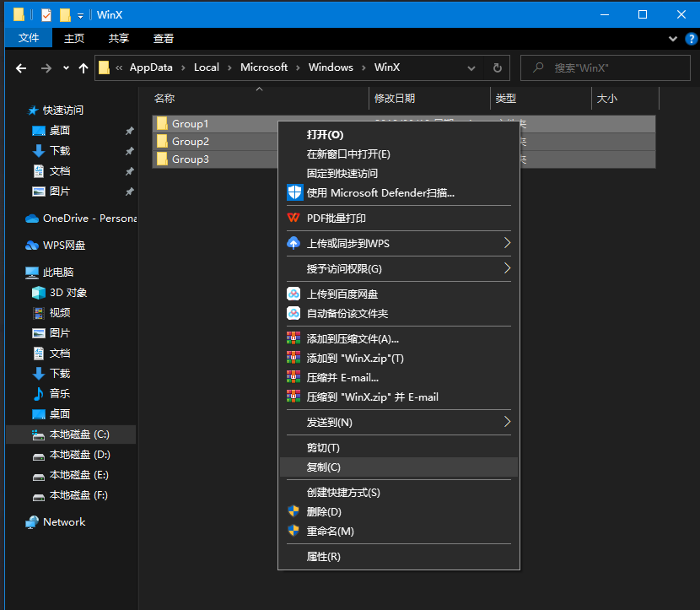Navigate back using the left arrow

20,68
